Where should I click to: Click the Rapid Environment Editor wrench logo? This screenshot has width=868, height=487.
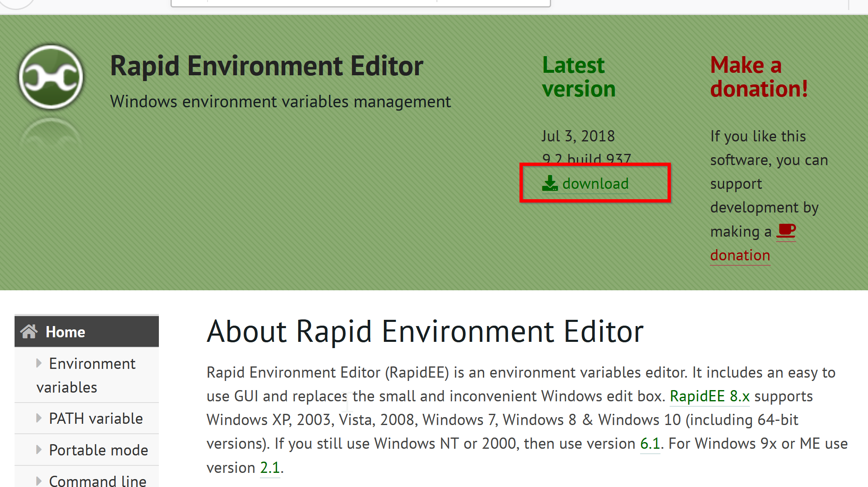pos(51,77)
